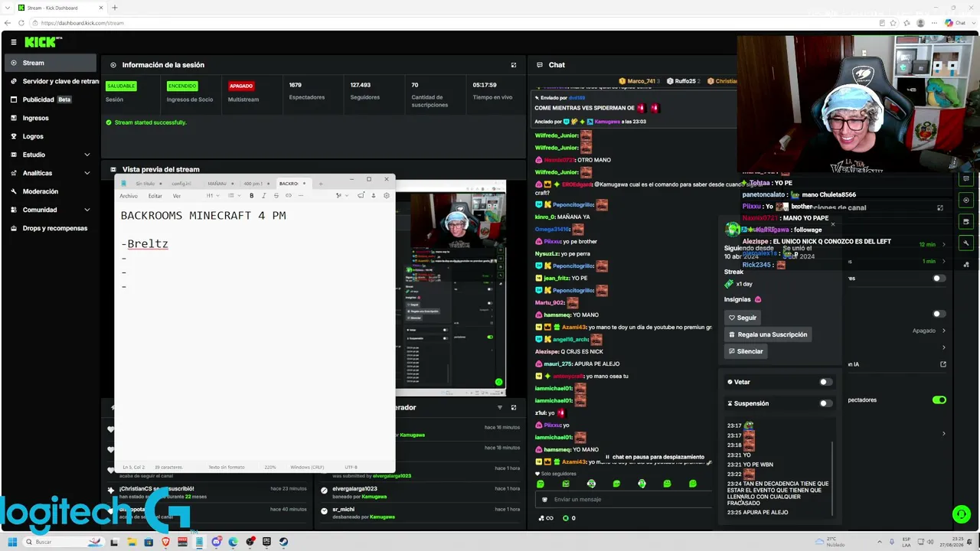Open Notepad Ver menu

(x=177, y=196)
